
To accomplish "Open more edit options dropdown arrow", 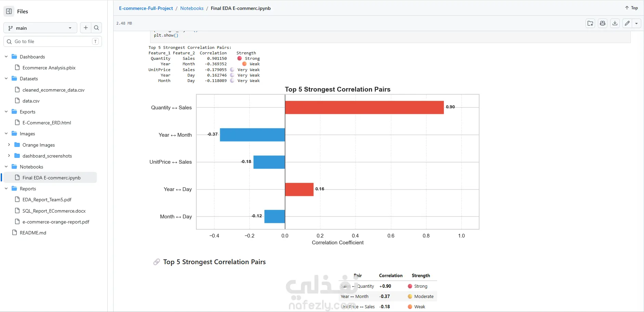I will [x=636, y=23].
